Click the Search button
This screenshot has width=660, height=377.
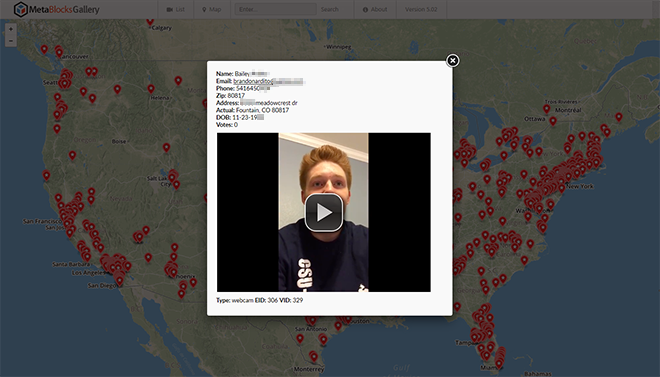pos(330,9)
